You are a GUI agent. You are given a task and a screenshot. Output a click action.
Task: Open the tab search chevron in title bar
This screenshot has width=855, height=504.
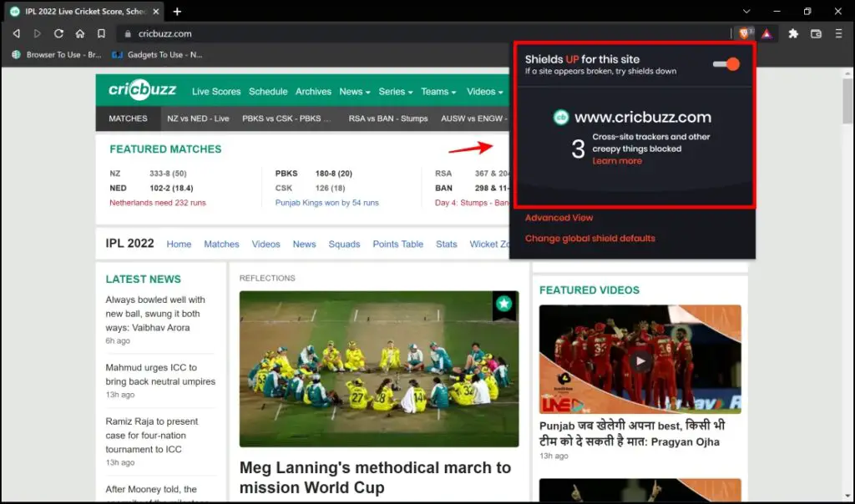click(x=746, y=12)
